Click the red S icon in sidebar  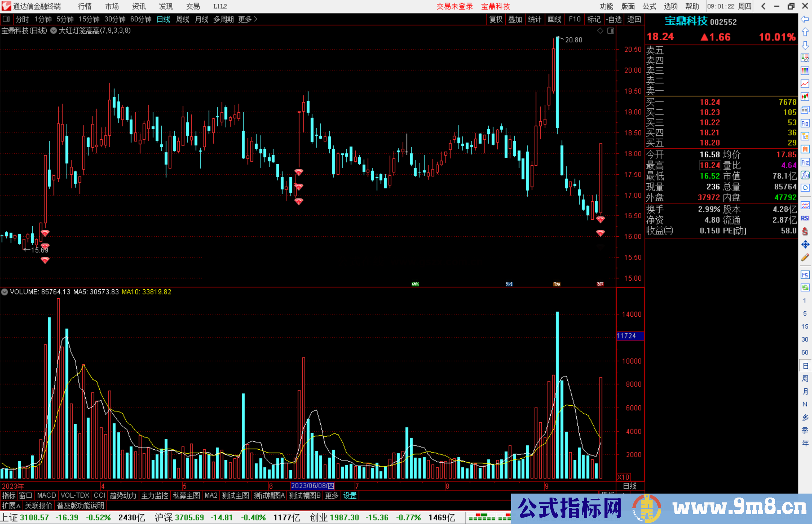(x=805, y=231)
